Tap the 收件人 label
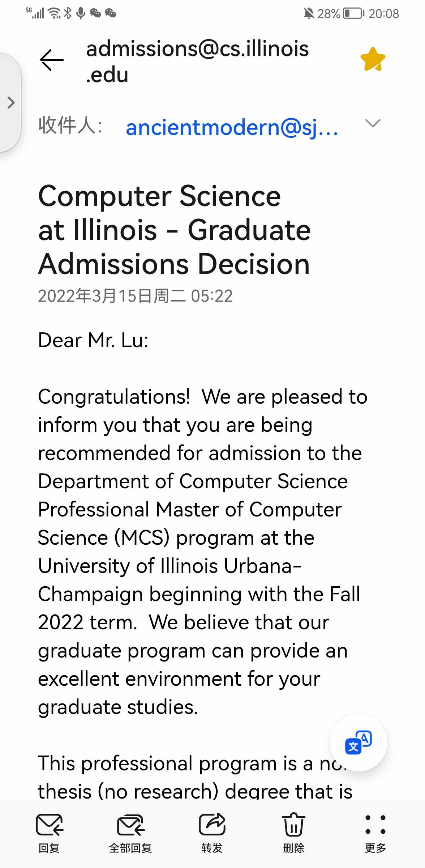425x868 pixels. (70, 125)
